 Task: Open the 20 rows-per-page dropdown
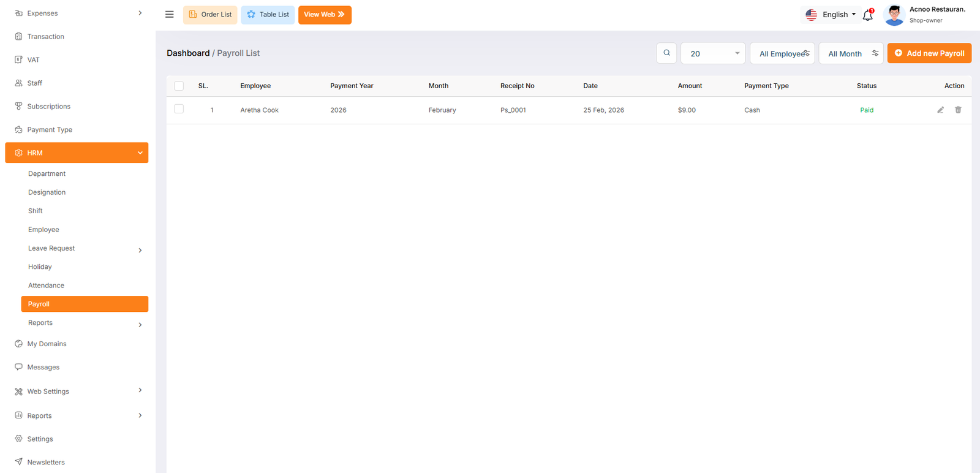(x=713, y=54)
